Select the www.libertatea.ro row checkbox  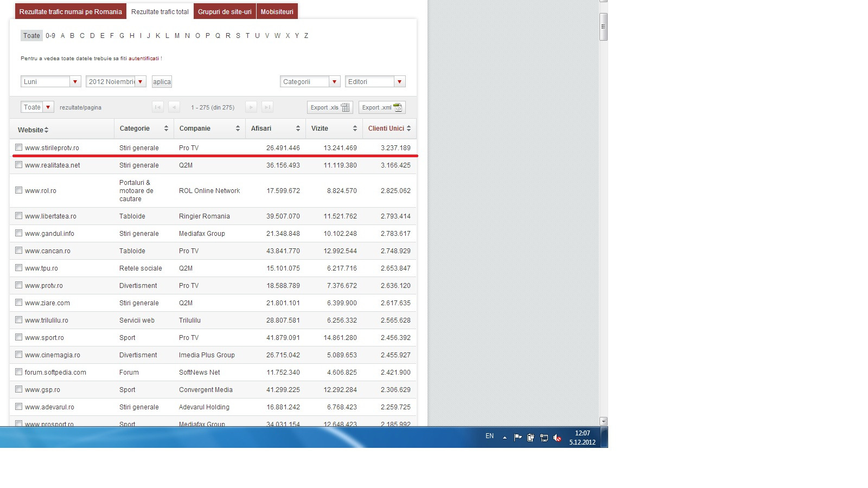[19, 216]
